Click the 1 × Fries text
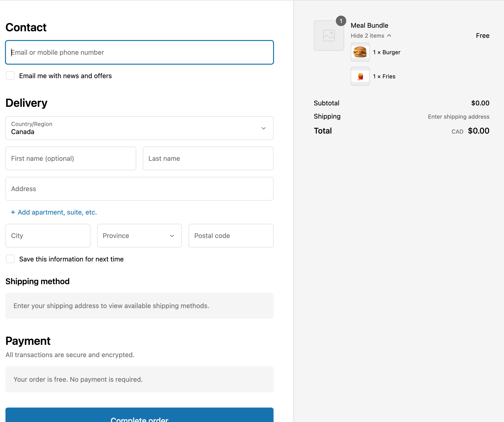Screen dimensions: 504x422 click(384, 76)
